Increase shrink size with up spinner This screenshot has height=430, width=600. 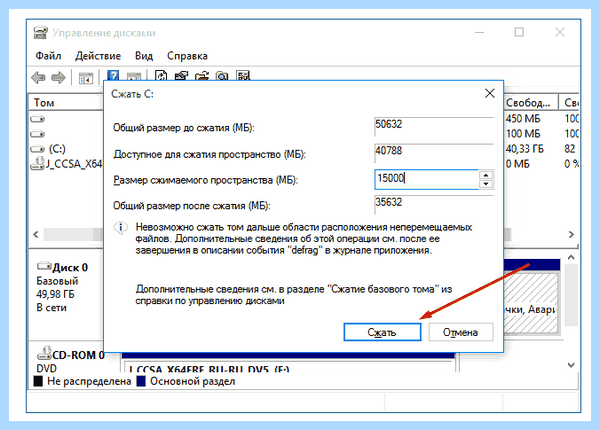coord(486,175)
